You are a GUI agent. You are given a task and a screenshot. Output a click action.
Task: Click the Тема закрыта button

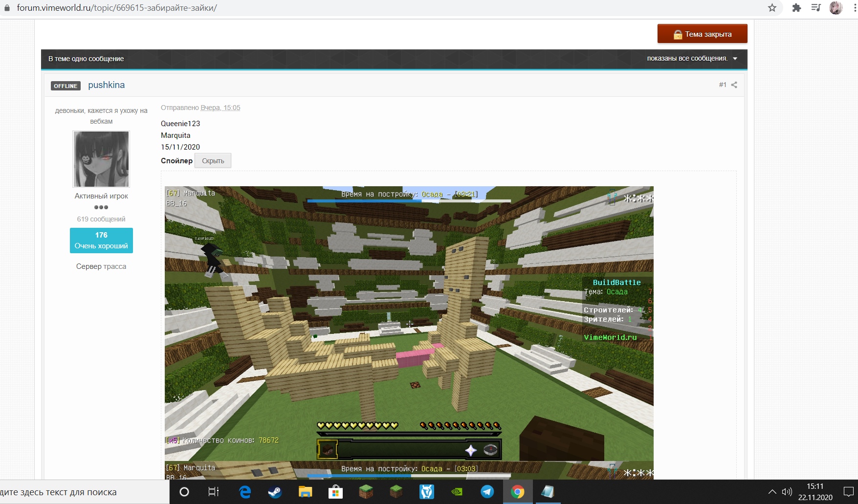[x=702, y=34]
